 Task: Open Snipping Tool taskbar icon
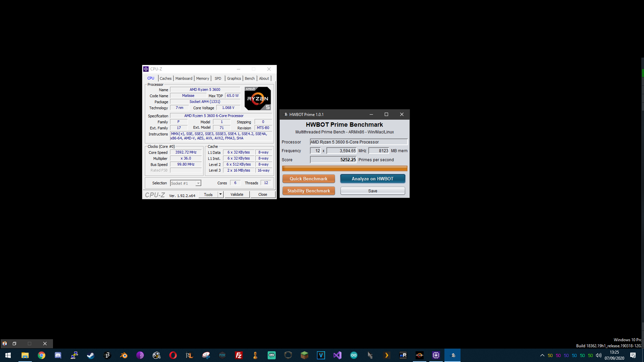click(206, 355)
